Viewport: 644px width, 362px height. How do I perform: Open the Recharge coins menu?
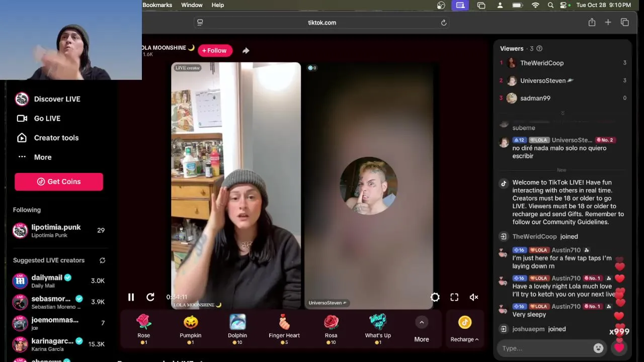[x=464, y=330]
